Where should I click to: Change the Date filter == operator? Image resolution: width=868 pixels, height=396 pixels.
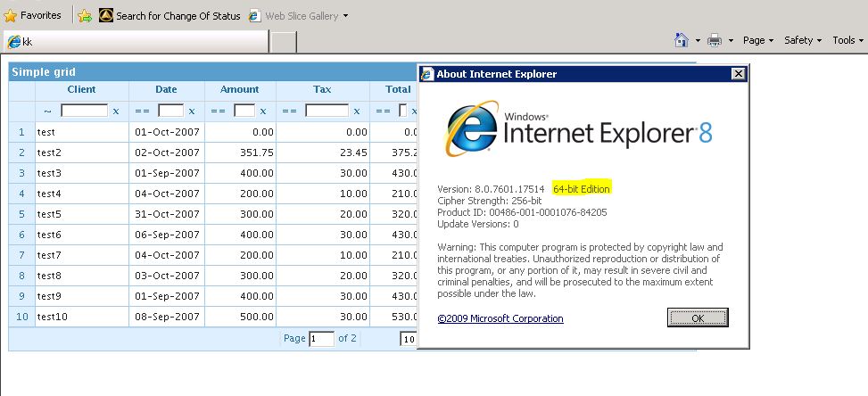click(x=142, y=111)
